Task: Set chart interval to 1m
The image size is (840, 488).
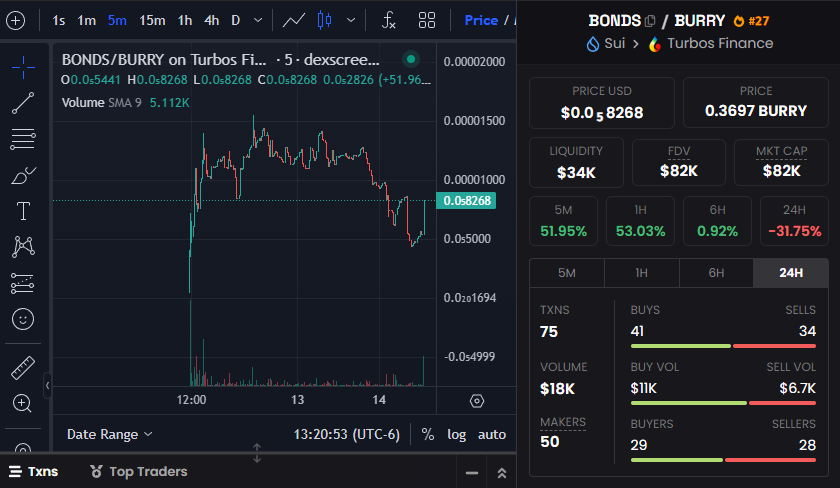Action: tap(86, 20)
